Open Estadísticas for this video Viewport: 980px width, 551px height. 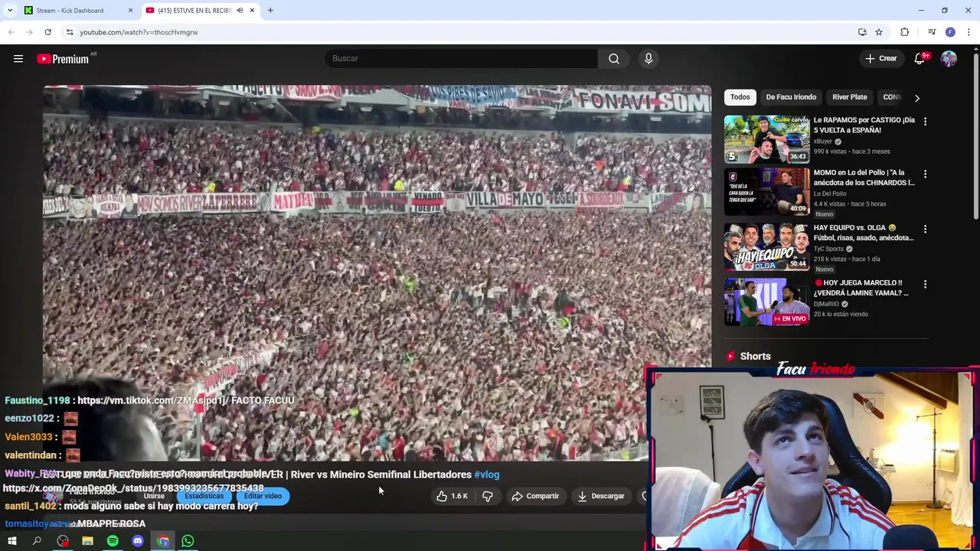[204, 496]
